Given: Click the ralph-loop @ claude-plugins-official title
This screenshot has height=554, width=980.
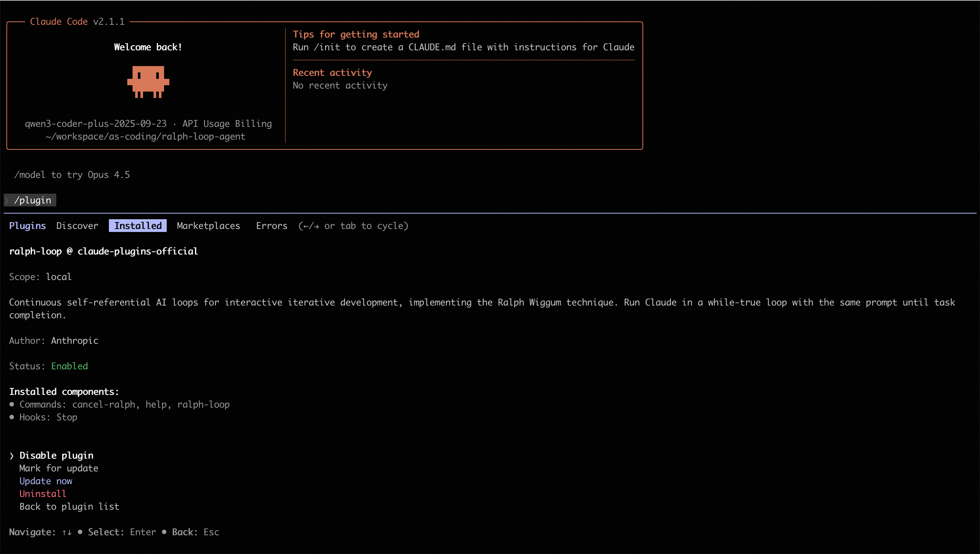Looking at the screenshot, I should (x=104, y=251).
